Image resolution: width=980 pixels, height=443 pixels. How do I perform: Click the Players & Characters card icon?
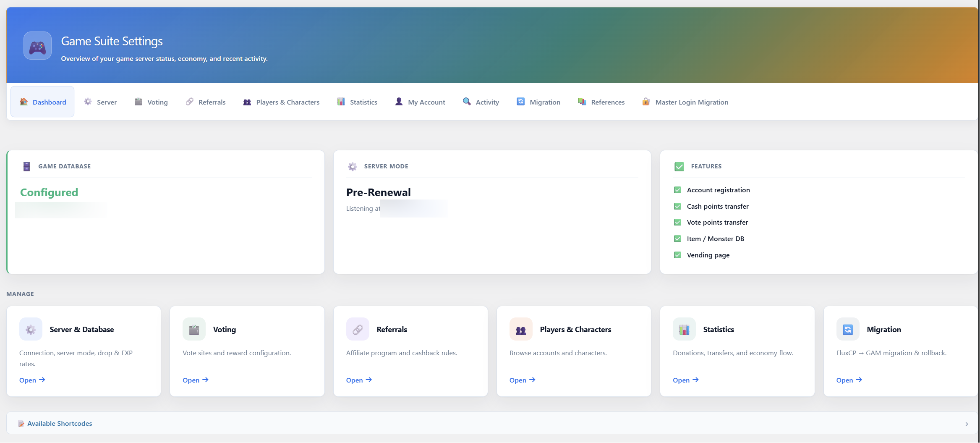click(521, 329)
